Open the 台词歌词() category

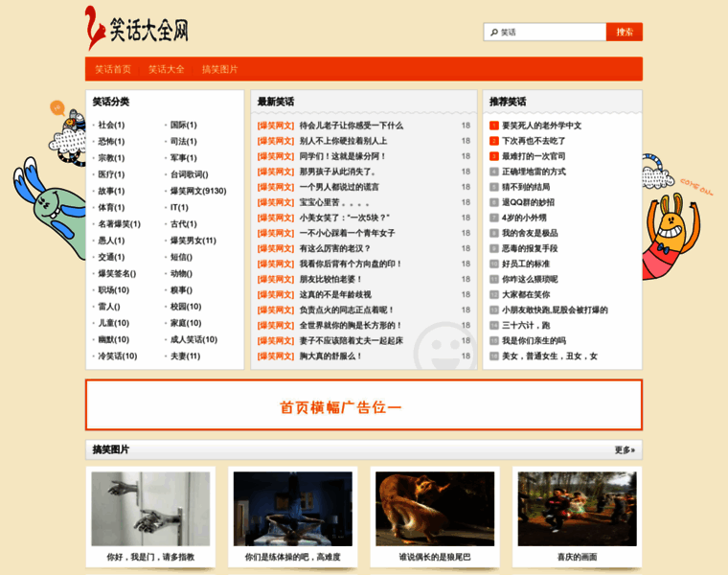click(189, 174)
